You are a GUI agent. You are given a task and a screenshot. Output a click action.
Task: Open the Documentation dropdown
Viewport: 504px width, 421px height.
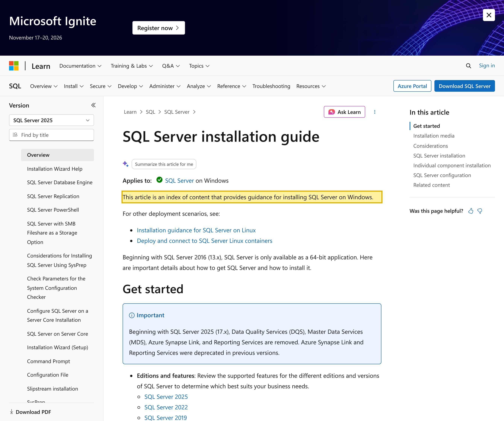coord(80,66)
